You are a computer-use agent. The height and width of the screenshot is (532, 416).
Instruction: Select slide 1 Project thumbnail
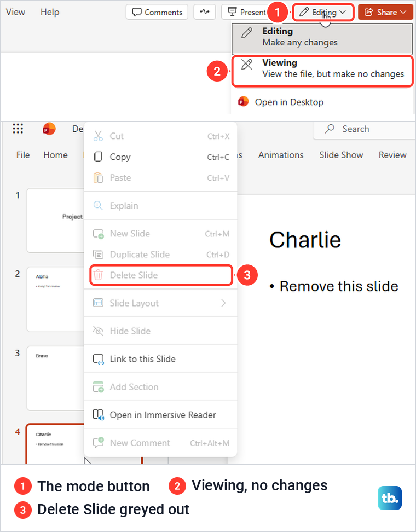[x=55, y=220]
